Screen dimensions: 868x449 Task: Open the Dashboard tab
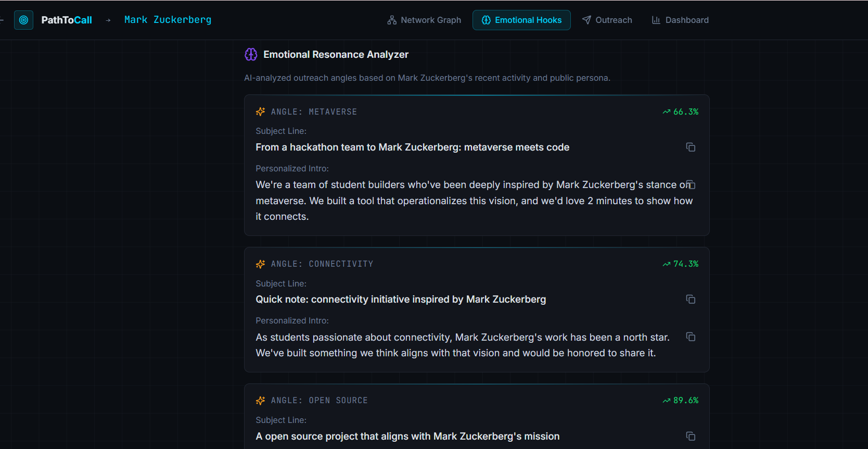680,20
